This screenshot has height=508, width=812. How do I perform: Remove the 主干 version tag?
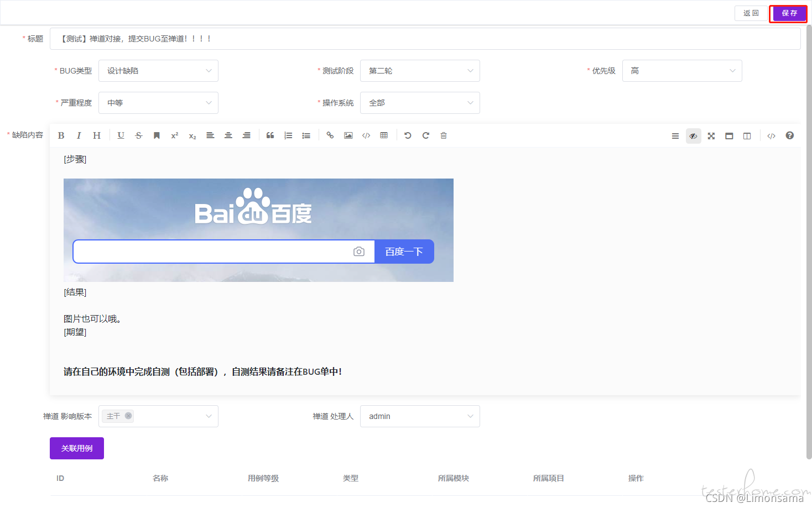(128, 416)
